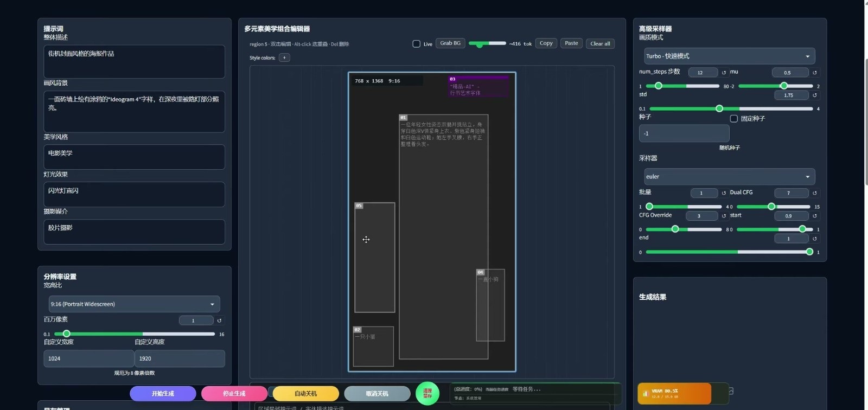Viewport: 868px width, 410px height.
Task: Enable the Live checkbox in region editor
Action: pyautogui.click(x=416, y=44)
